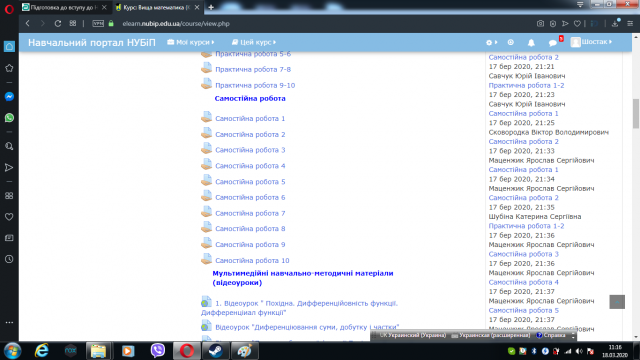Open tab list menu arrow
The width and height of the screenshot is (640, 360).
(x=580, y=4)
